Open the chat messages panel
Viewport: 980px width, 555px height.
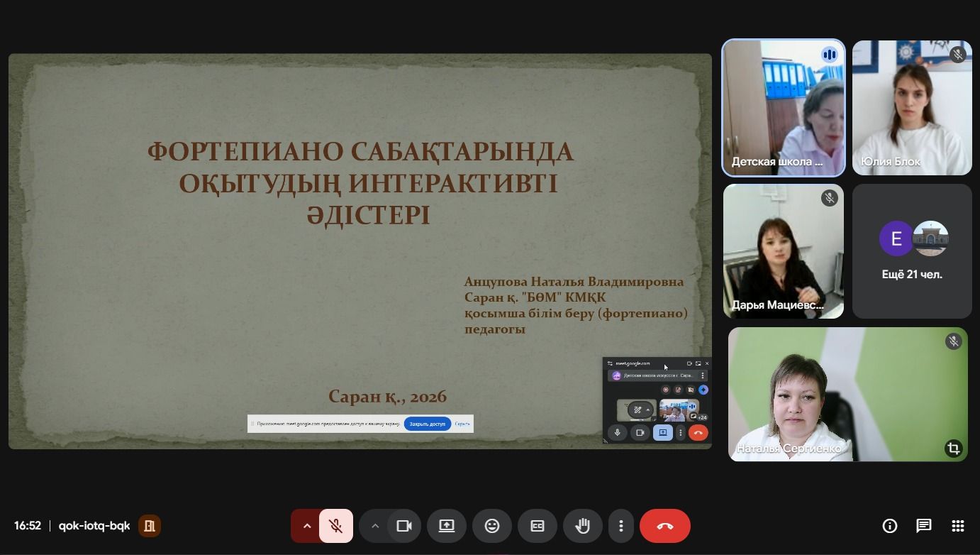(x=923, y=526)
